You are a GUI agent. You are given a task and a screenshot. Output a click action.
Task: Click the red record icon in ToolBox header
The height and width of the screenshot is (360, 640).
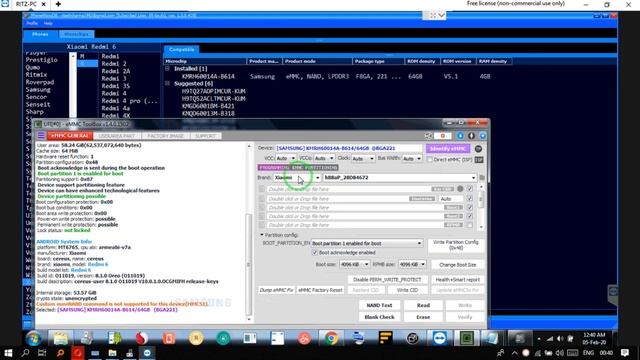point(442,136)
